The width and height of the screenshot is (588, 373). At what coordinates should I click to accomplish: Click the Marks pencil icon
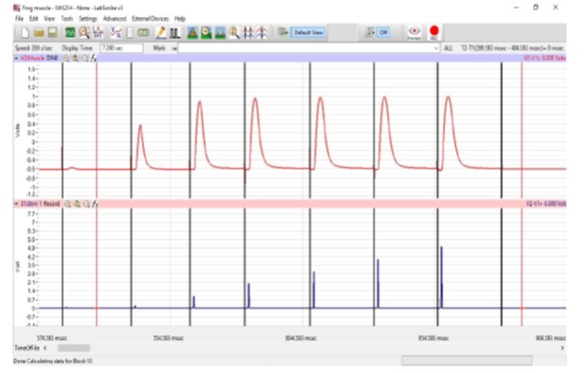161,32
